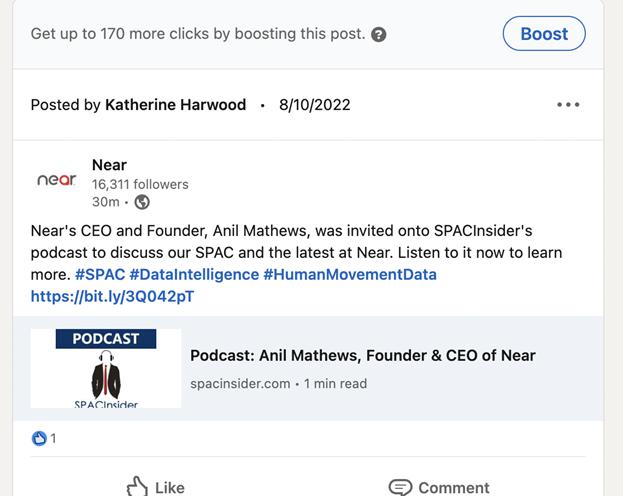Open the three-dot post options menu
Viewport: 623px width, 496px height.
[x=568, y=105]
